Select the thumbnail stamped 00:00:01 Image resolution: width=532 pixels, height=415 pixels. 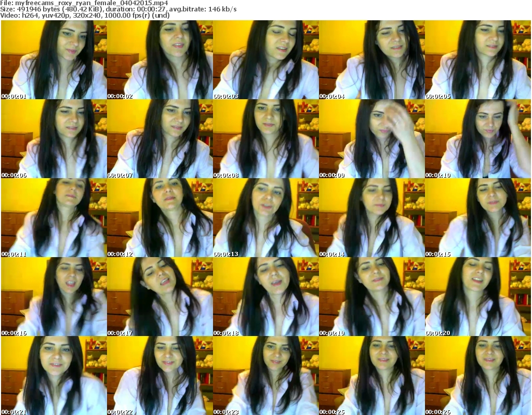coord(54,60)
